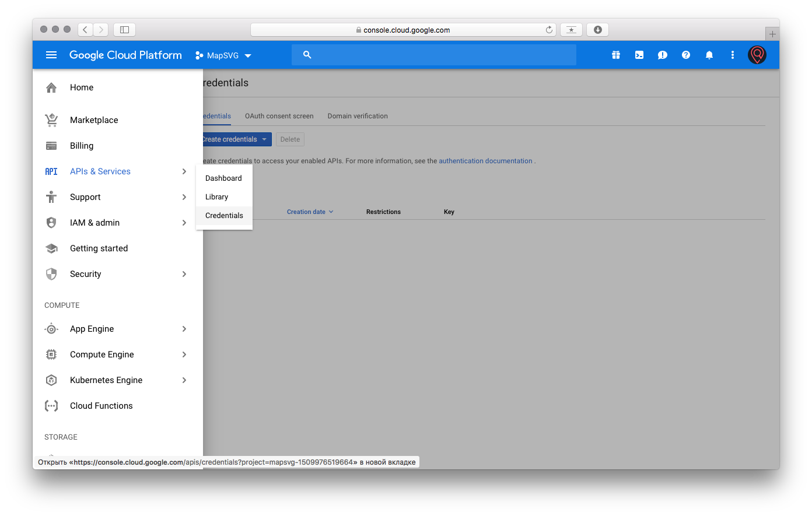Screen dimensions: 812x516
Task: Select Dashboard from the submenu
Action: (x=224, y=178)
